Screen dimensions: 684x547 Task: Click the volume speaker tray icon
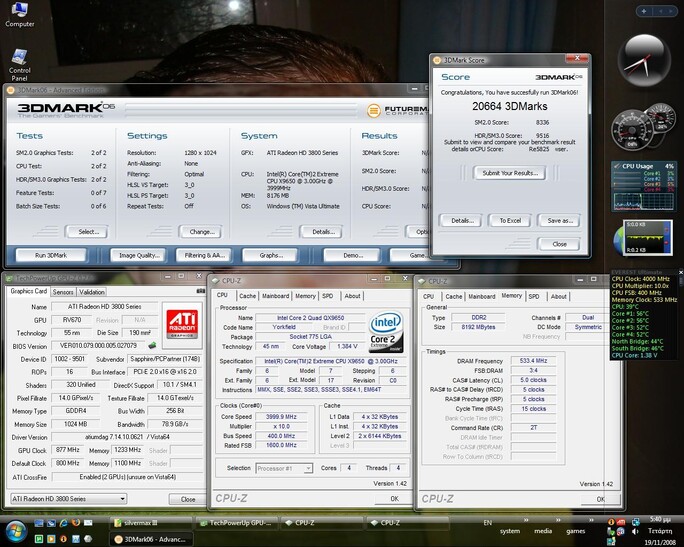click(635, 531)
